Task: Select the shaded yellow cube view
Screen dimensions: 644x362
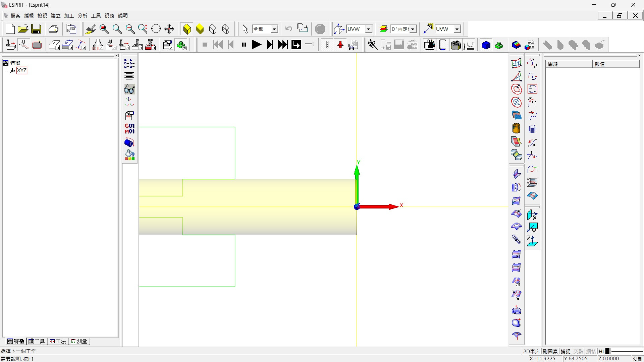Action: (187, 29)
